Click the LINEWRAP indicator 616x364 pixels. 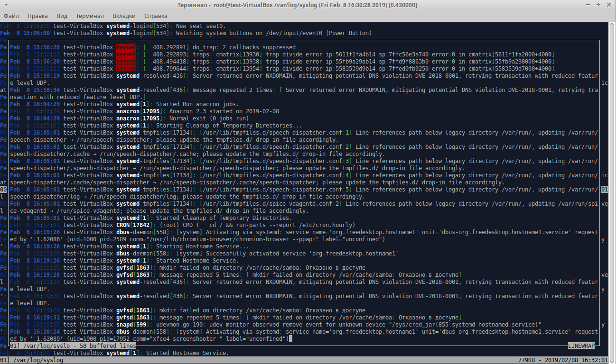tap(582, 346)
